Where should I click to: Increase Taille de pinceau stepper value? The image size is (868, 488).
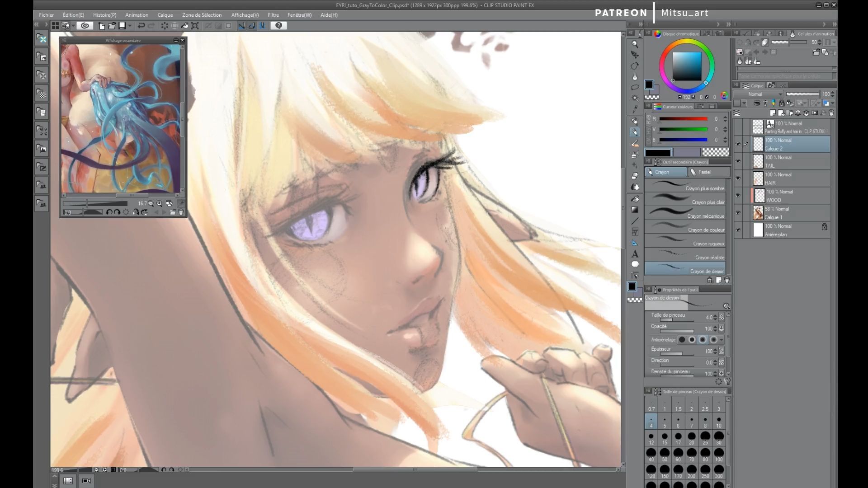pyautogui.click(x=715, y=316)
